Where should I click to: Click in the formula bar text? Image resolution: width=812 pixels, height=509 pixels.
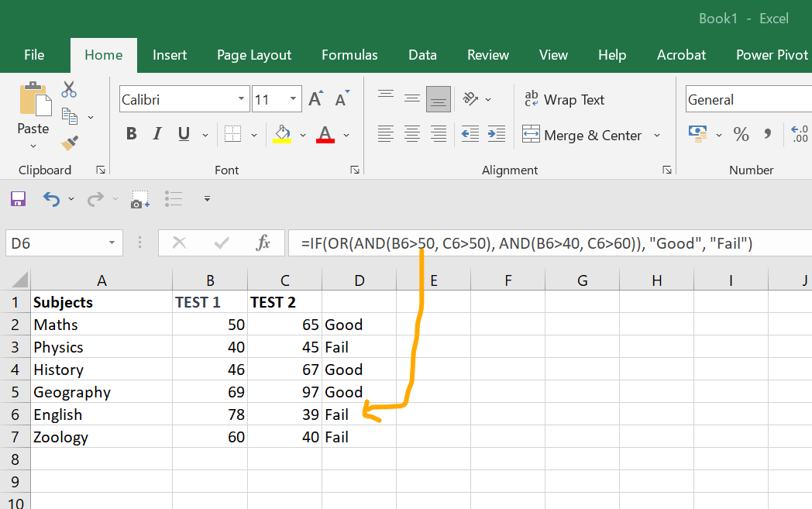tap(527, 243)
